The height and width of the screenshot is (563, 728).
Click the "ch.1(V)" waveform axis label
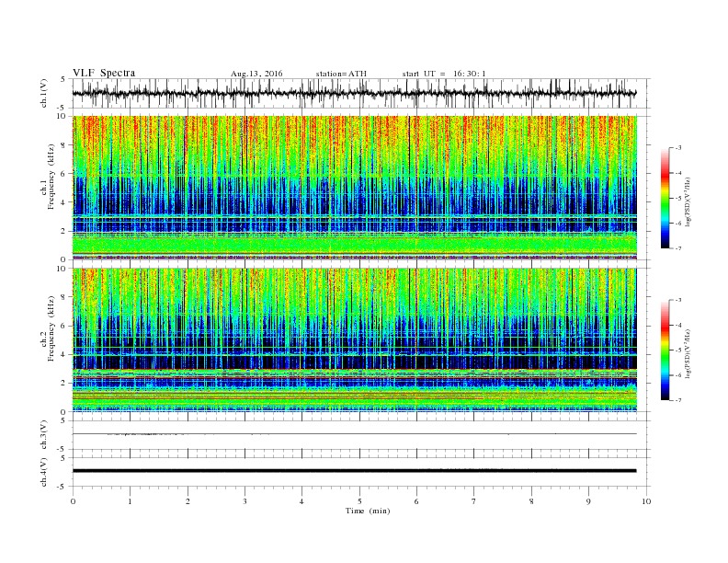coord(44,94)
